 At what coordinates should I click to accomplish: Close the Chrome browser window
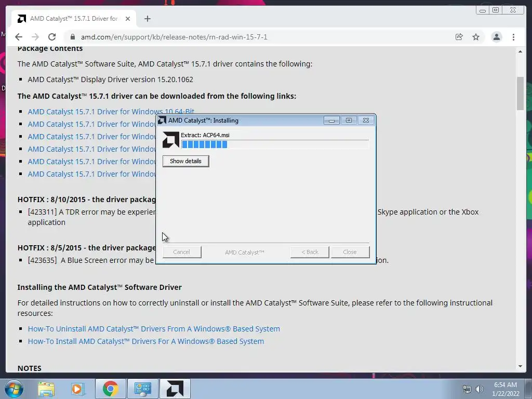pyautogui.click(x=513, y=10)
